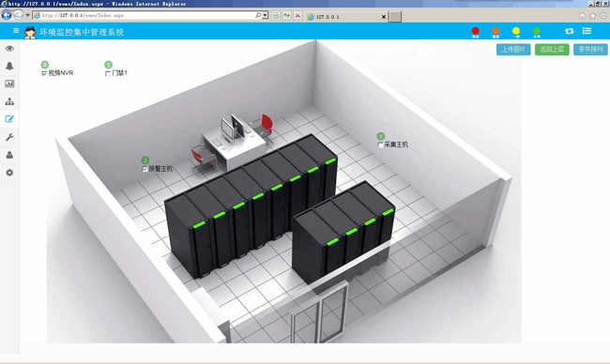Screen dimensions: 610x364
Task: Check the 采集主机 checkbox
Action: 380,144
